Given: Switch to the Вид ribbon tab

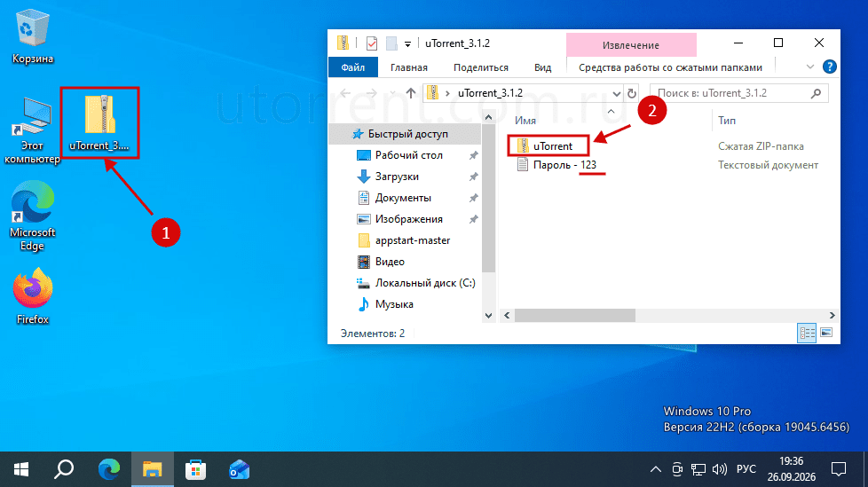Looking at the screenshot, I should pyautogui.click(x=542, y=67).
